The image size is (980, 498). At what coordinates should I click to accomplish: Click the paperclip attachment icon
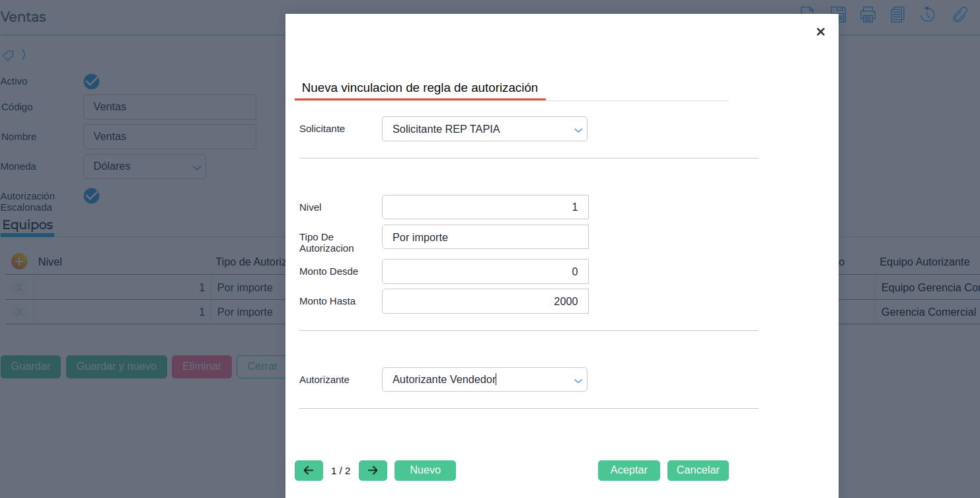pyautogui.click(x=960, y=14)
